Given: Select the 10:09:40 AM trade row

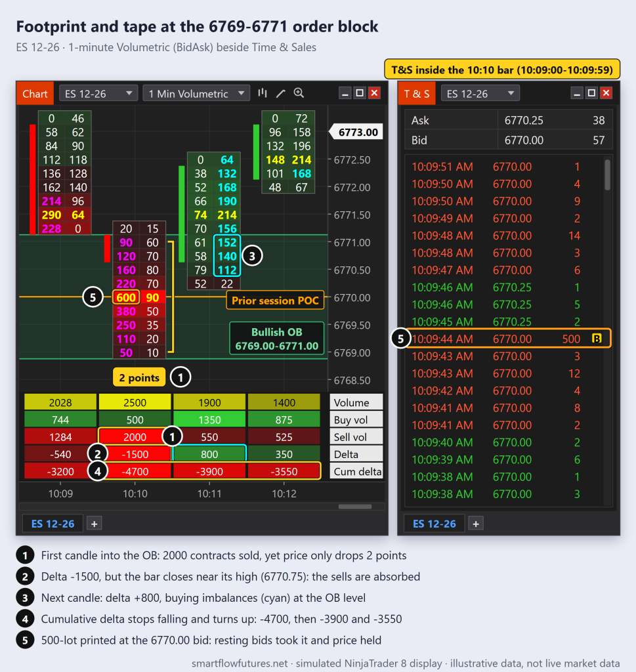Looking at the screenshot, I should 505,442.
